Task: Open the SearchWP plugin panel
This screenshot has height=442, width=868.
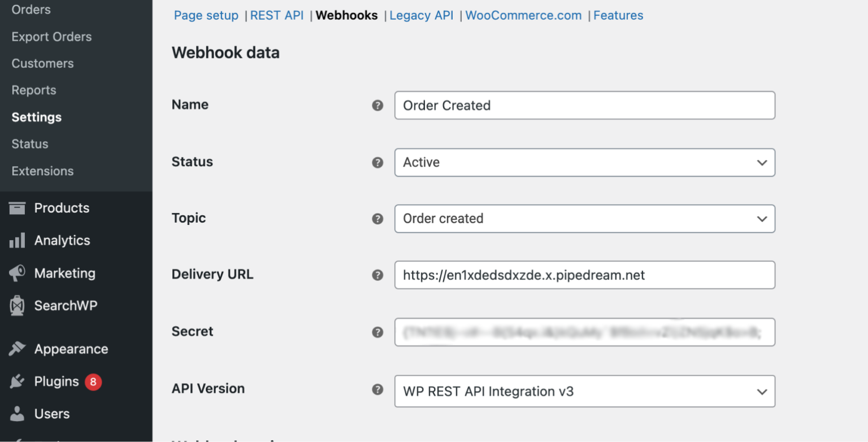Action: pyautogui.click(x=64, y=305)
